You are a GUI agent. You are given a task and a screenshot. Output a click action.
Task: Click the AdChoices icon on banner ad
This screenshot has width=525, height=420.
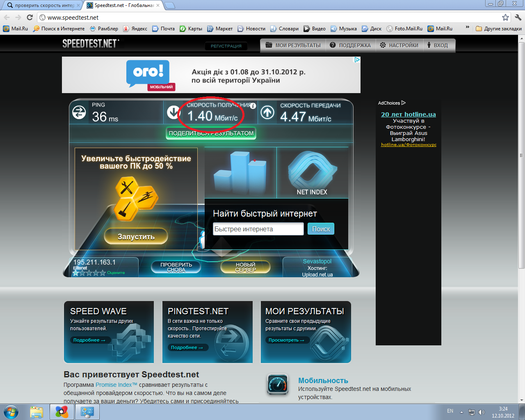[x=357, y=59]
